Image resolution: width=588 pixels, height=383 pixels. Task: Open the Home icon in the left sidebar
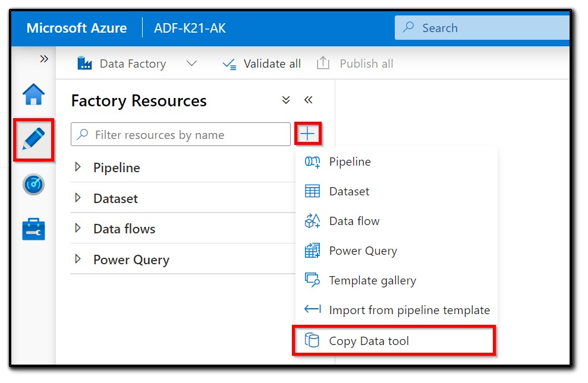tap(33, 95)
